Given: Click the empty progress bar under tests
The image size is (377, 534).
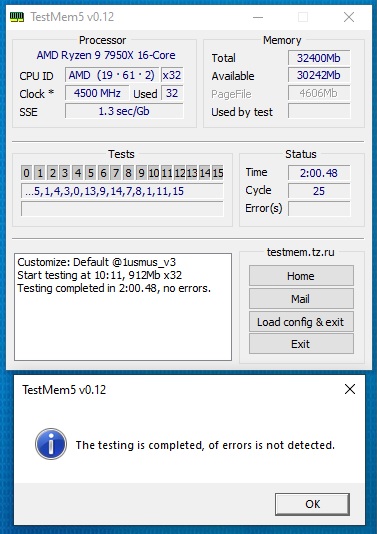Looking at the screenshot, I should tap(122, 209).
